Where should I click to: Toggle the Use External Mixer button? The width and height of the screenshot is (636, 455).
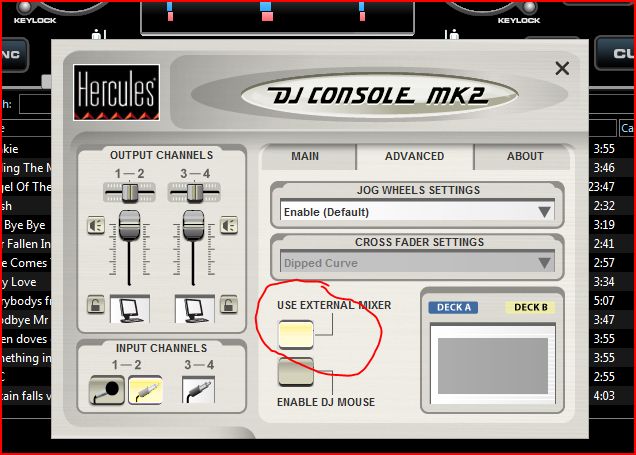296,335
